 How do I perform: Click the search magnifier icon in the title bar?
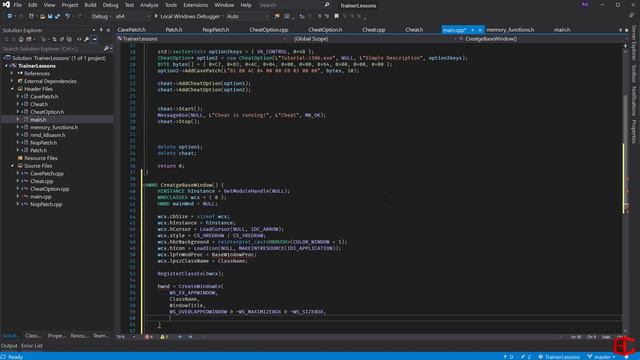327,5
